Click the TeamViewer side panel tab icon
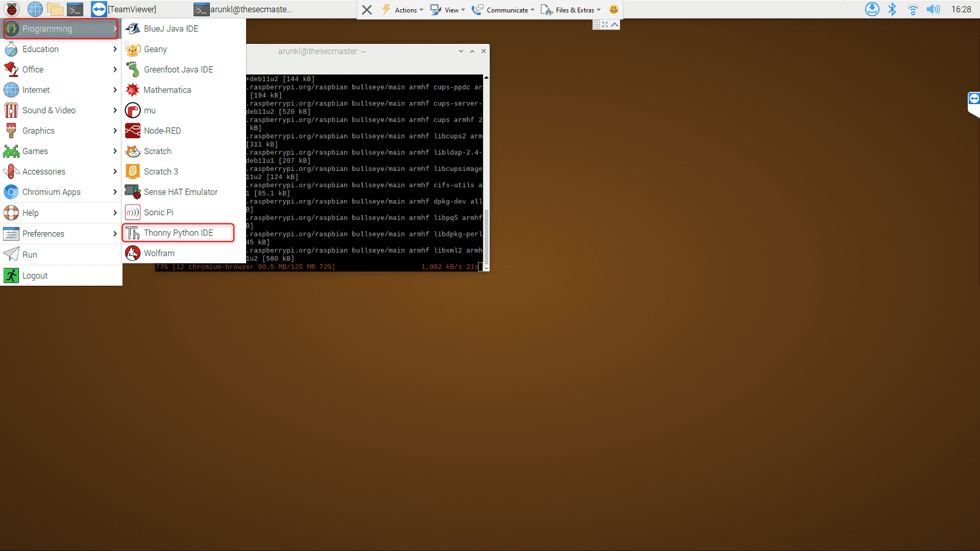The width and height of the screenshot is (980, 551). coord(974,99)
